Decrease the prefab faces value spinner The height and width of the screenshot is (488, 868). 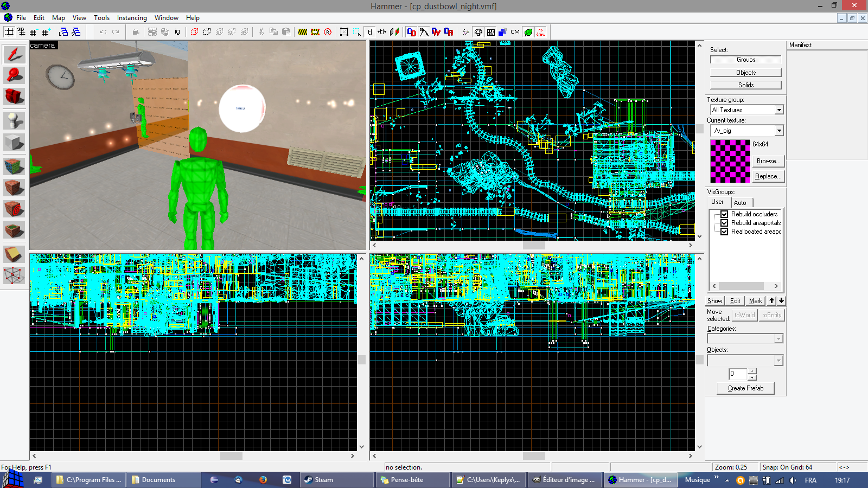point(752,377)
